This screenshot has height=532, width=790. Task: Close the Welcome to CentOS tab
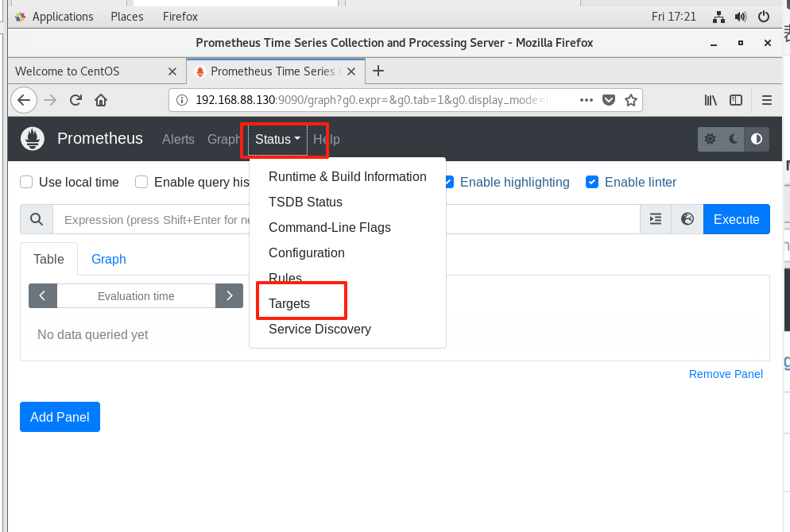[x=172, y=71]
